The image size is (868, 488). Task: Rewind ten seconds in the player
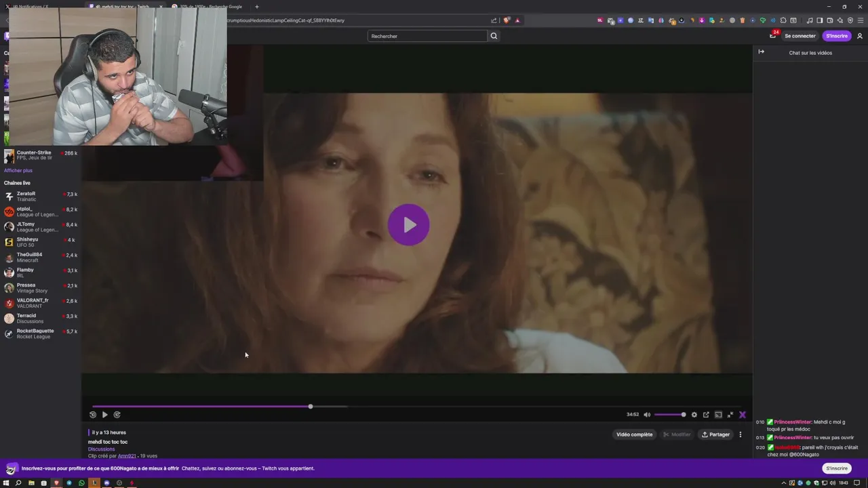tap(93, 415)
